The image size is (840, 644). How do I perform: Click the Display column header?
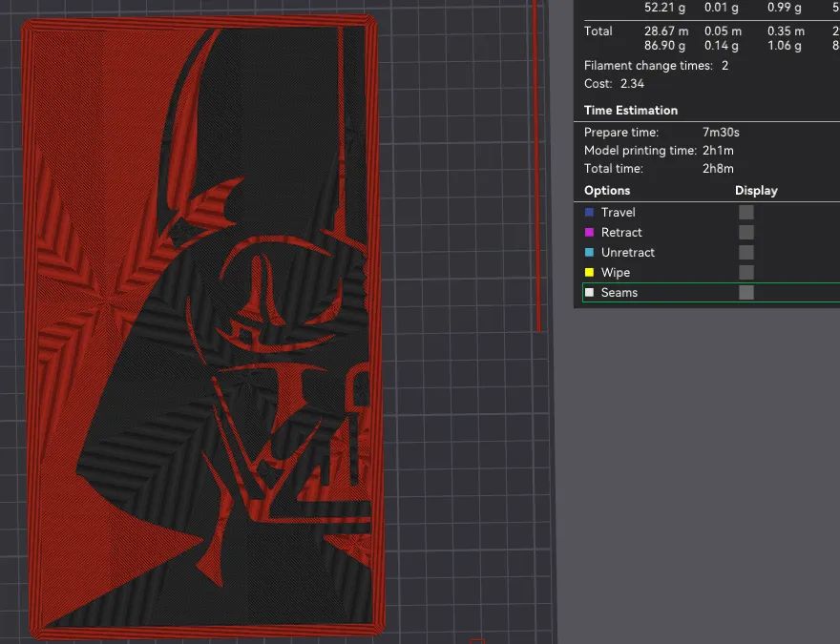point(756,190)
